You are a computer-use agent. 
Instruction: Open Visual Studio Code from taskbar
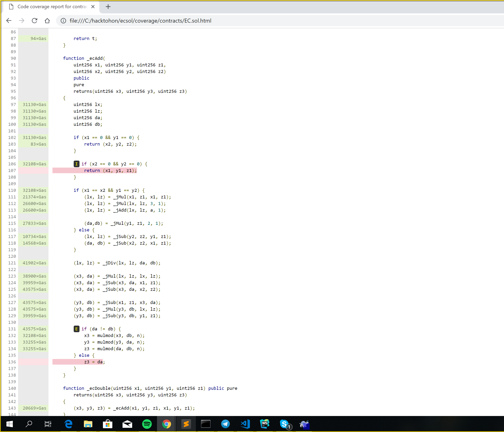point(245,424)
